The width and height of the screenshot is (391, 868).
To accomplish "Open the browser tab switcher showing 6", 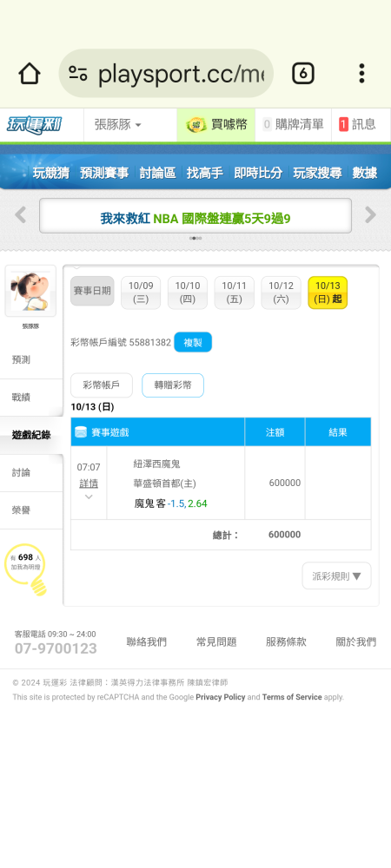I will pyautogui.click(x=303, y=73).
